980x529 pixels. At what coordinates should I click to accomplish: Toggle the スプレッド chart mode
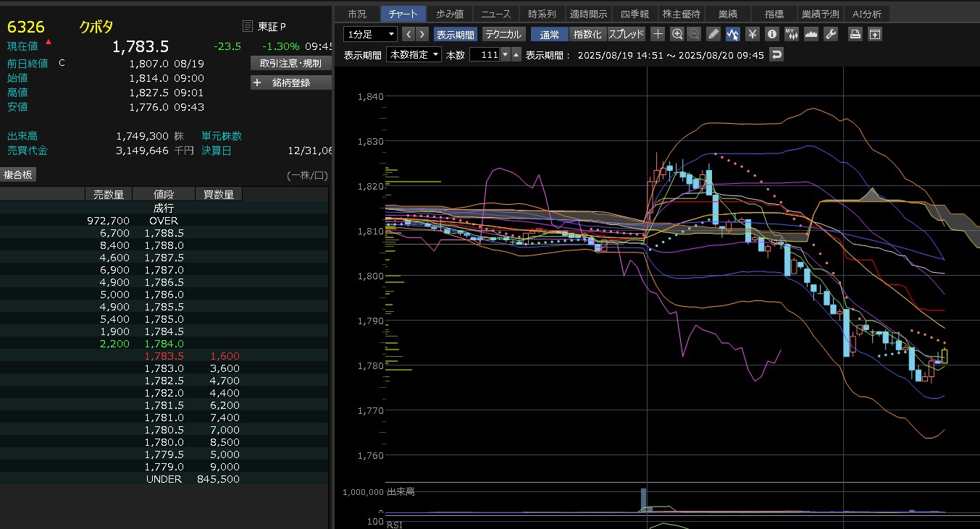[x=626, y=34]
